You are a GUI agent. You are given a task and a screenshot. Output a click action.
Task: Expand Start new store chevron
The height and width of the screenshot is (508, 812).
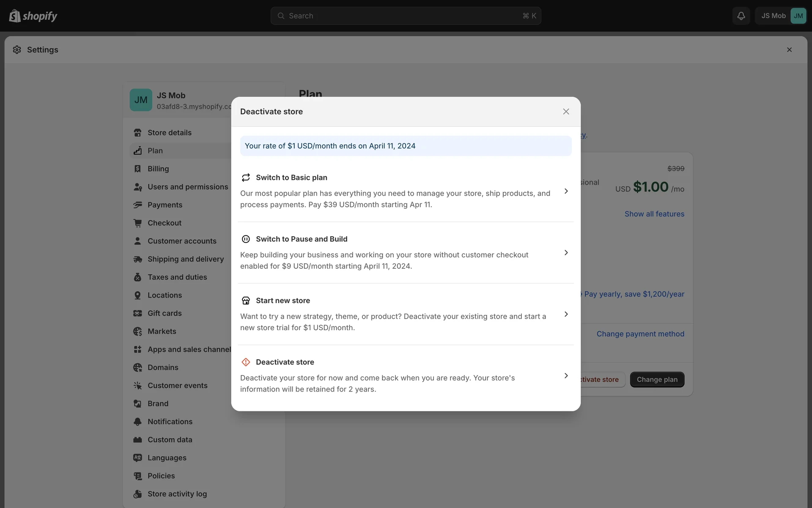pyautogui.click(x=566, y=314)
